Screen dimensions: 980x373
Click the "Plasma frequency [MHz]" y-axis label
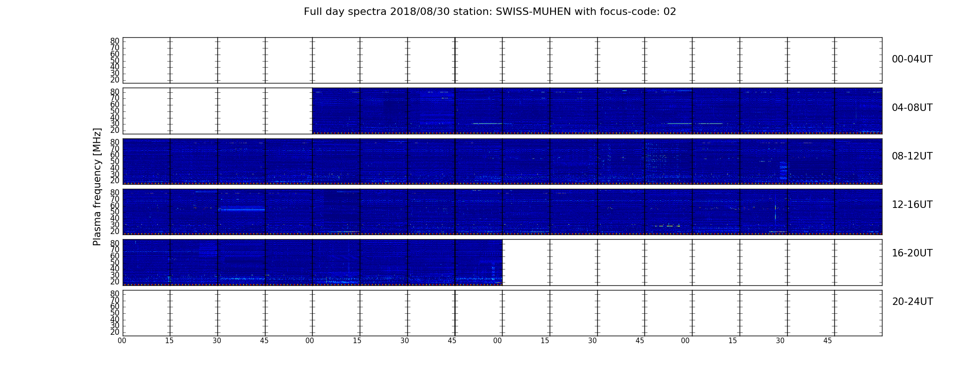click(x=97, y=186)
